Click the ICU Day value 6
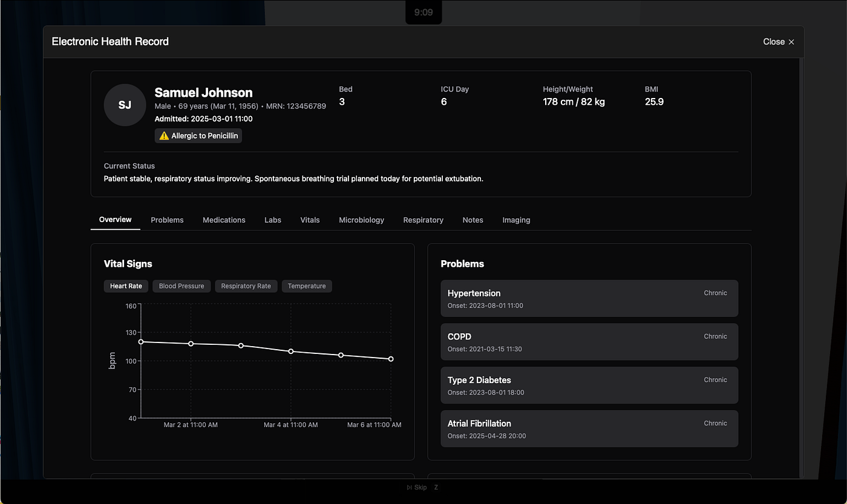 [x=444, y=102]
